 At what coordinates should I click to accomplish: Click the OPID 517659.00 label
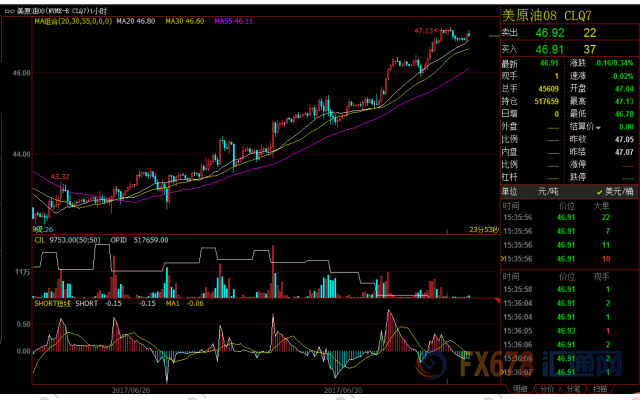tap(139, 240)
